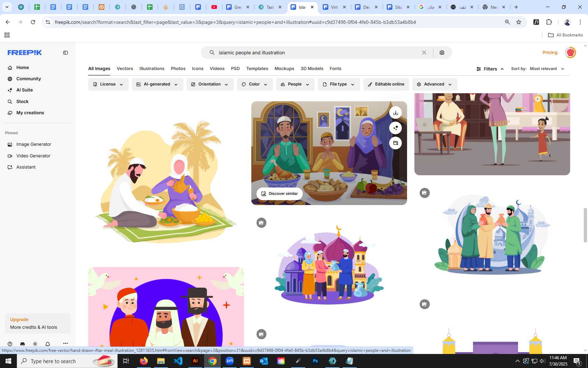
Task: Change Sort by Most relevant
Action: coord(547,69)
